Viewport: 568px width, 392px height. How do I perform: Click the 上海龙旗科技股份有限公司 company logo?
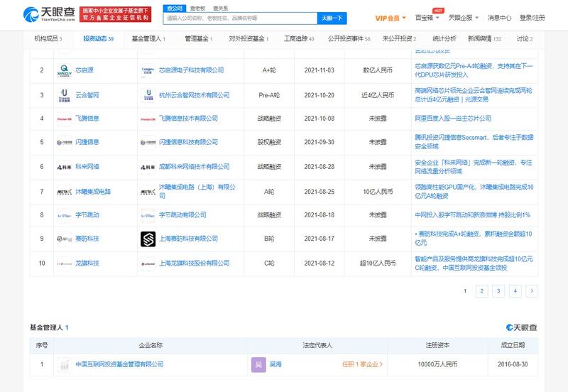148,263
